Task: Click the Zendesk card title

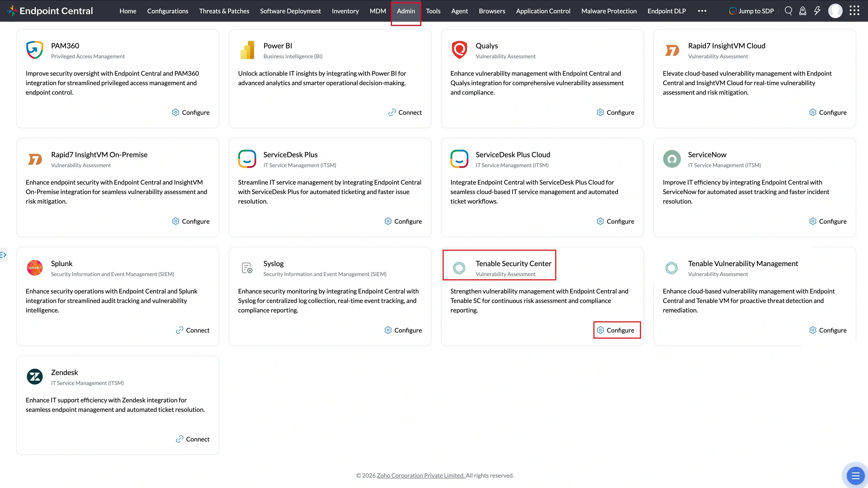Action: click(64, 373)
